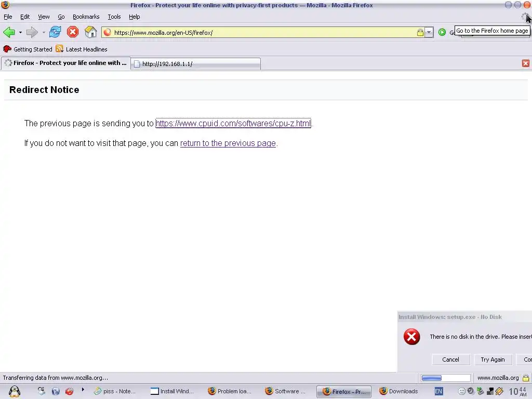Open the Edit menu
532x399 pixels.
pyautogui.click(x=25, y=17)
